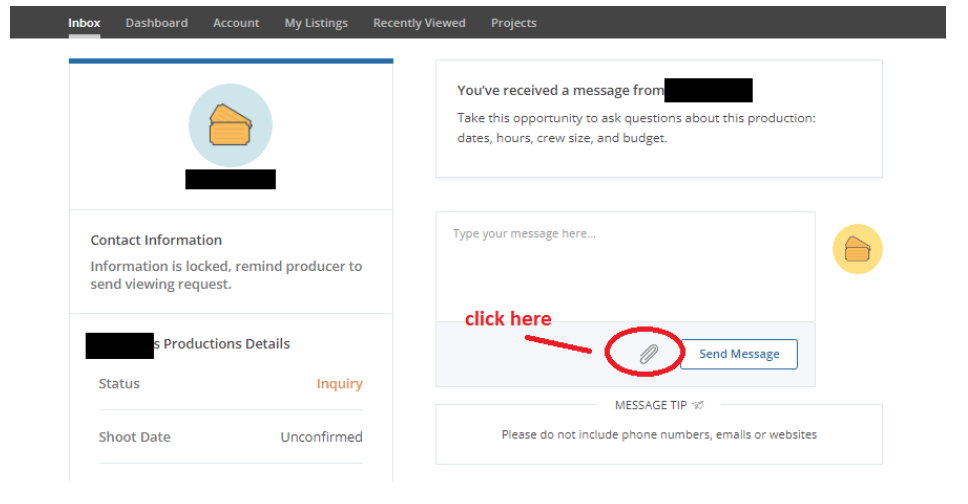This screenshot has height=504, width=968.
Task: Click the paper plane icon near MESSAGE TIP
Action: click(x=698, y=405)
